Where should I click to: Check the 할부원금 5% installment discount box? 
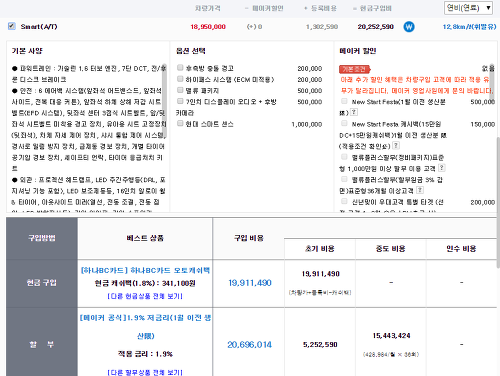[x=344, y=179]
